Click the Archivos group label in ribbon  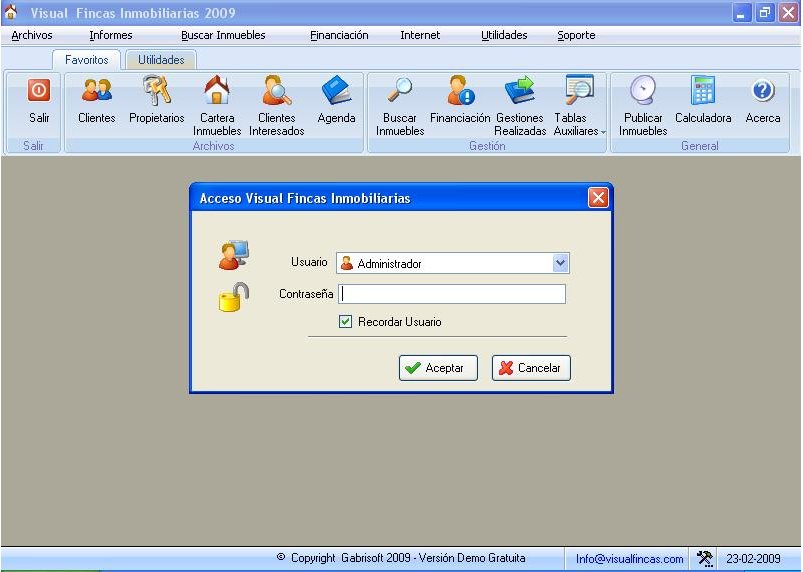coord(214,146)
